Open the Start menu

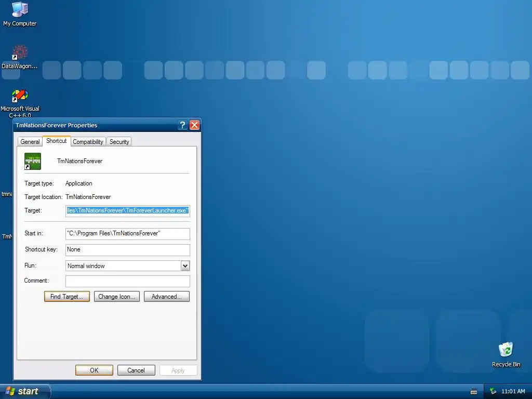pos(24,391)
